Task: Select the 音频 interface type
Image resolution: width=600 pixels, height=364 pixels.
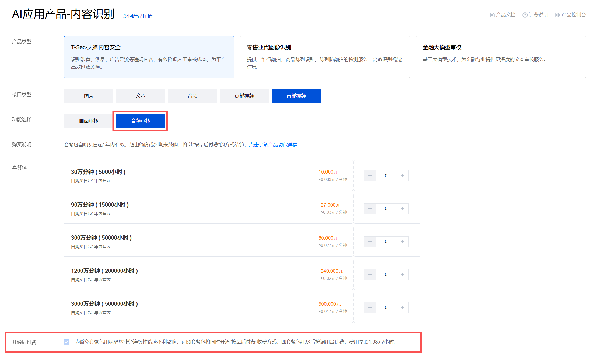Action: click(192, 96)
